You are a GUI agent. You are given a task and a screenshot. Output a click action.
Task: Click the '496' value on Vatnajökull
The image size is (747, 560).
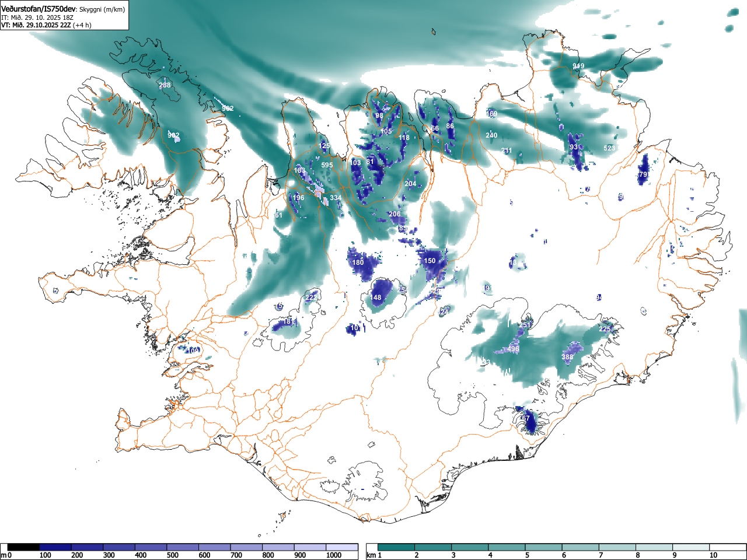click(513, 349)
